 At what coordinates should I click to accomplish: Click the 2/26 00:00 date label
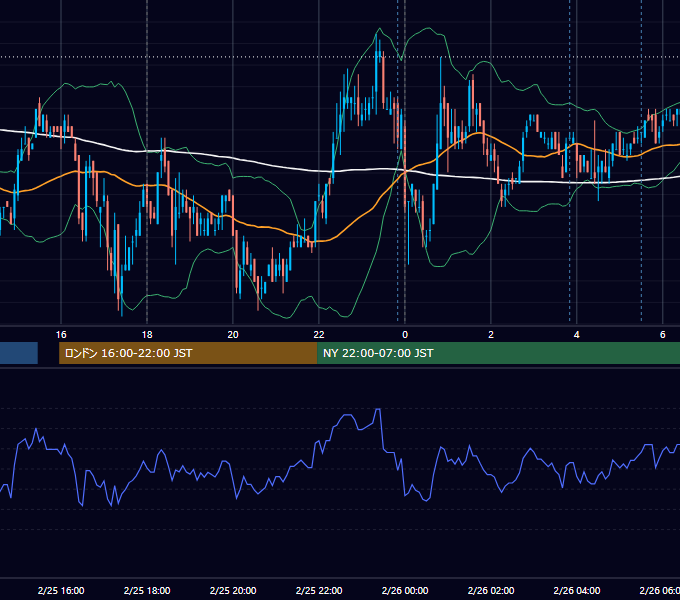(x=405, y=590)
